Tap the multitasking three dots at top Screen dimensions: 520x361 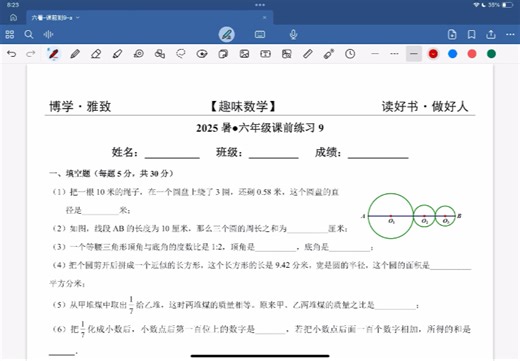pos(260,5)
